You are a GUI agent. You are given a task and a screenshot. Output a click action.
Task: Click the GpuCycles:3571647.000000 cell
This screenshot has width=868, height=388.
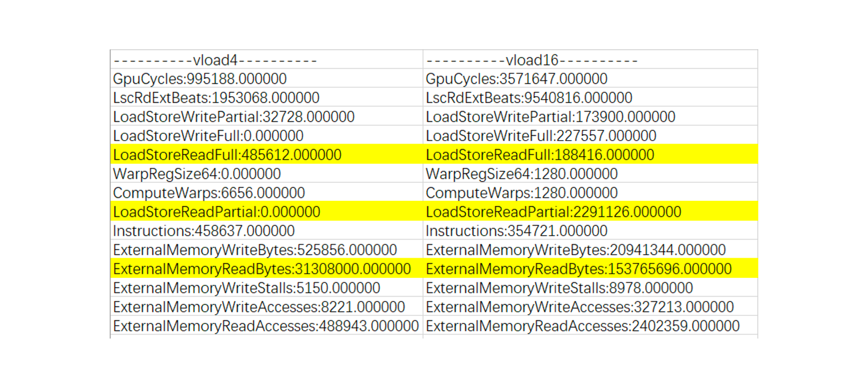point(590,78)
